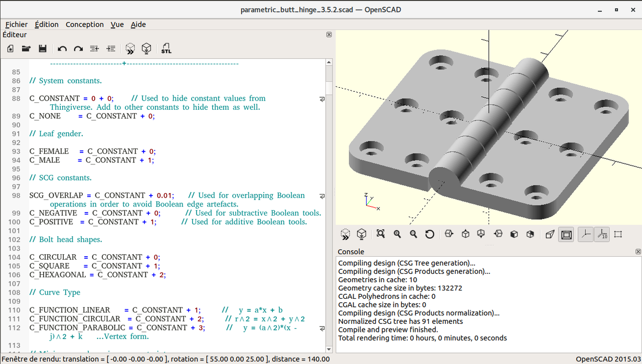This screenshot has height=364, width=642.
Task: Enable perspective projection view
Action: pos(550,234)
